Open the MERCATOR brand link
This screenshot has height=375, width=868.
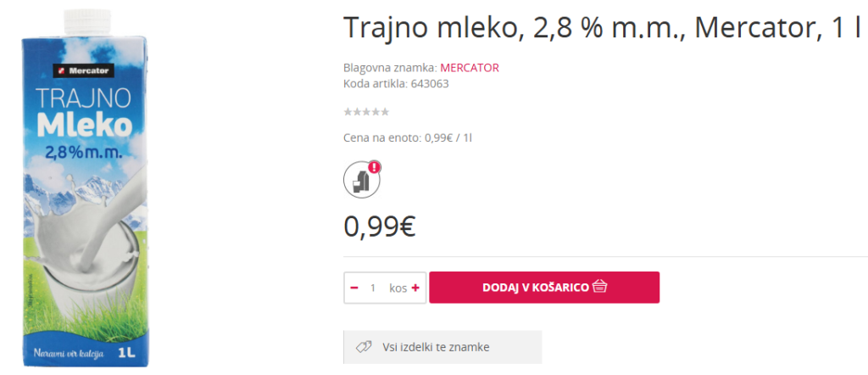pyautogui.click(x=470, y=68)
